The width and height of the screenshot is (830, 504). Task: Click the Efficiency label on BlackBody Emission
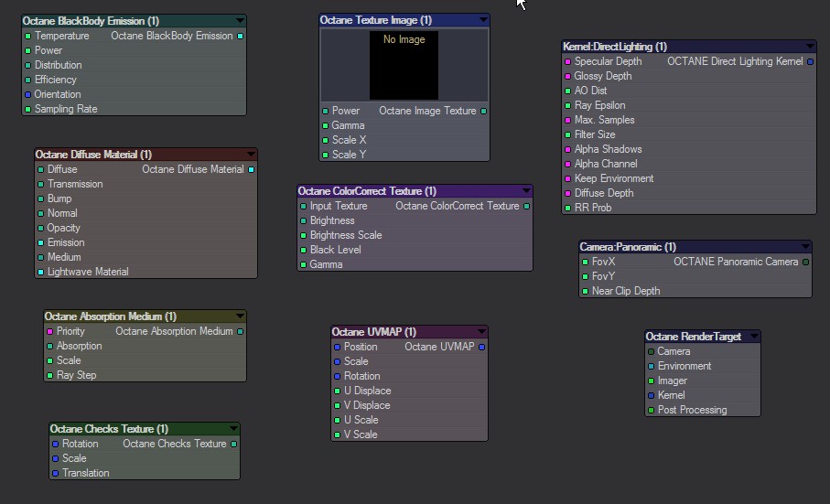(56, 80)
